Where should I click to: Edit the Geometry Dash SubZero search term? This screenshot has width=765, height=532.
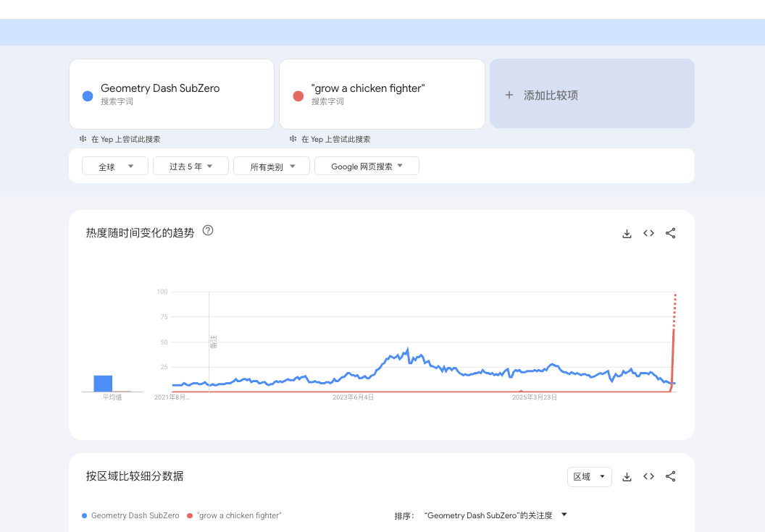[172, 94]
